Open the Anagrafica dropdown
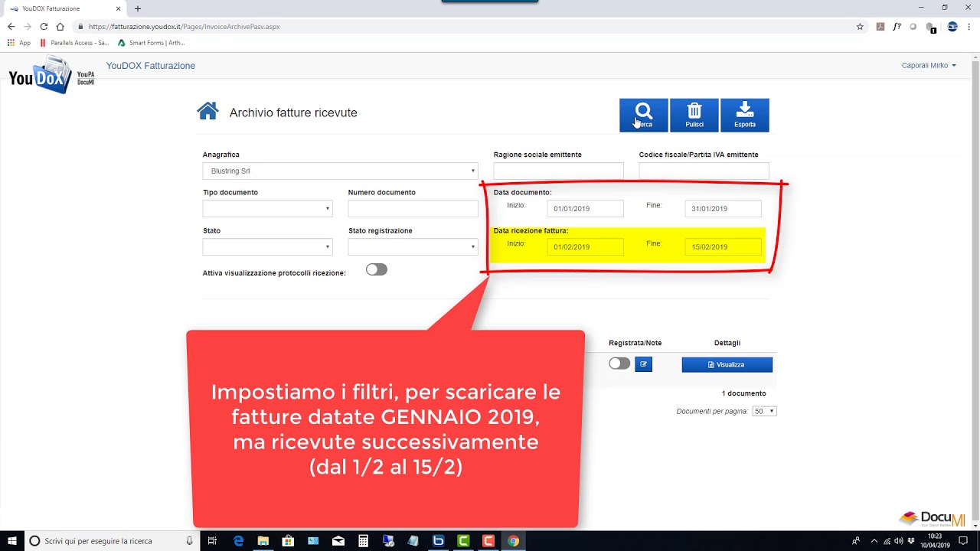The image size is (980, 551). (x=341, y=171)
